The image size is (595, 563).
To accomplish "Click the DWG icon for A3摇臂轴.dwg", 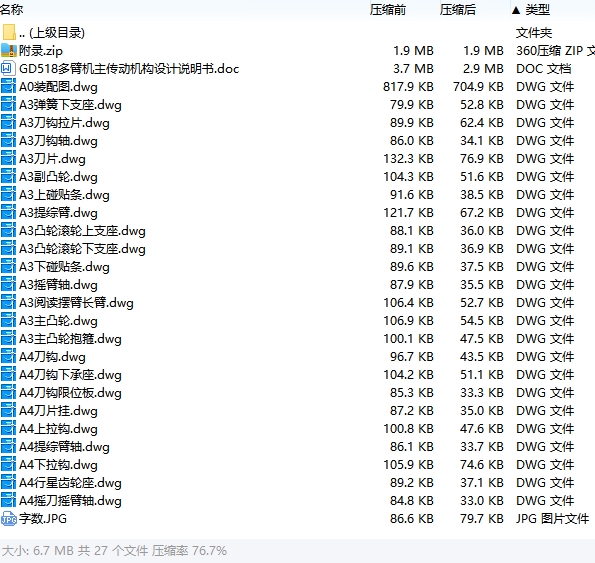I will pos(8,285).
